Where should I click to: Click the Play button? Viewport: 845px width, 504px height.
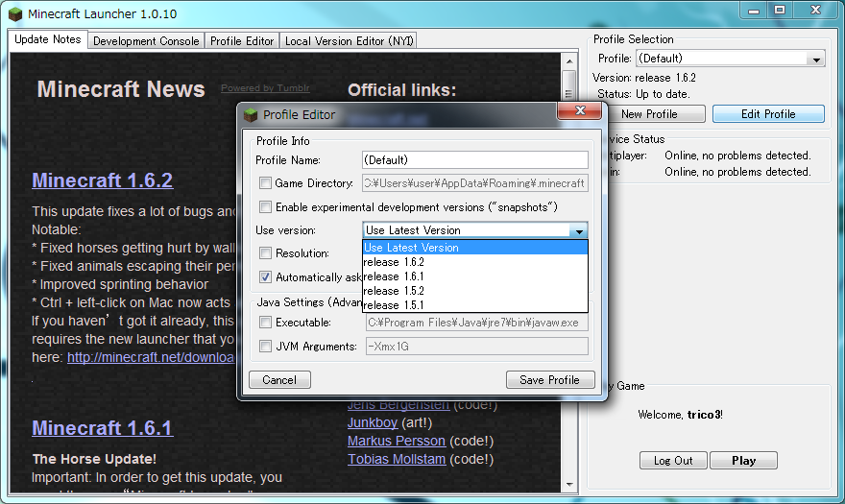(743, 461)
